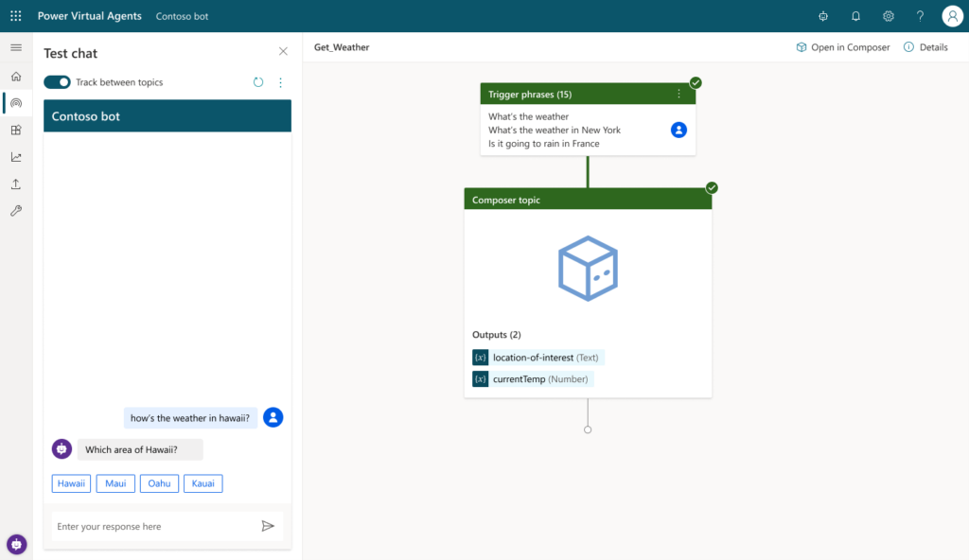969x560 pixels.
Task: Click the Home icon in the sidebar
Action: click(x=15, y=75)
